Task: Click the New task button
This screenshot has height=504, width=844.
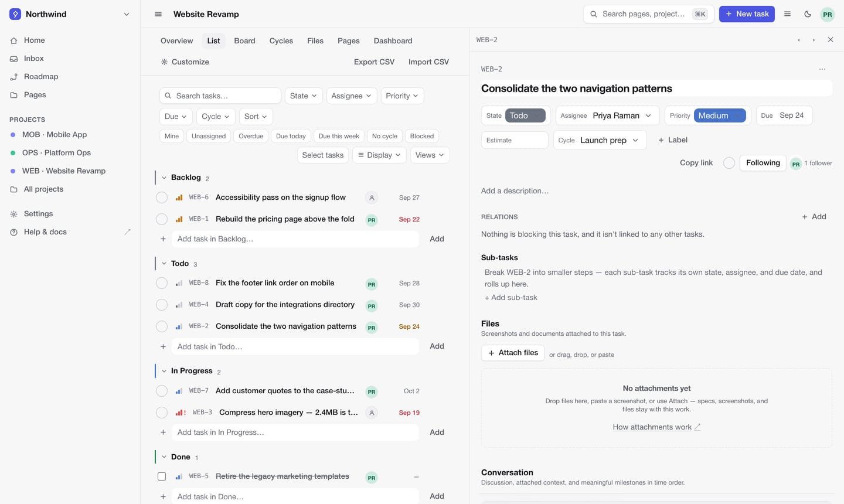Action: point(747,14)
